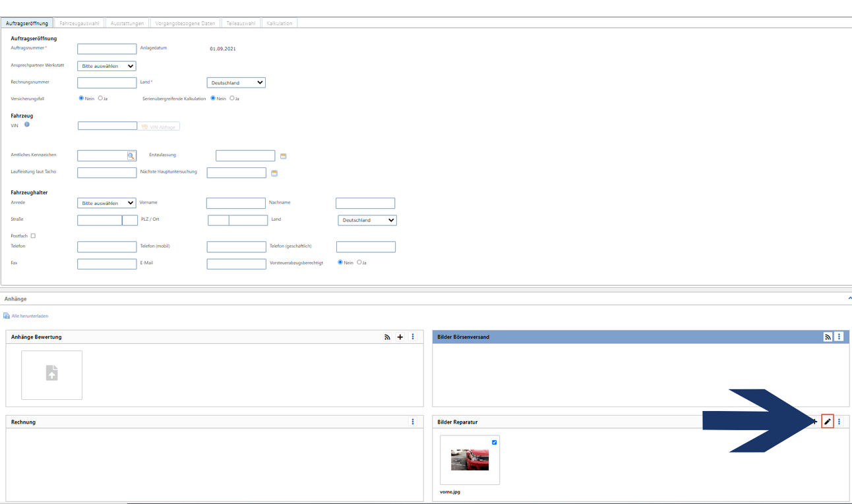Uncheck the vorne.jpg image checkbox
The image size is (852, 504).
[494, 443]
